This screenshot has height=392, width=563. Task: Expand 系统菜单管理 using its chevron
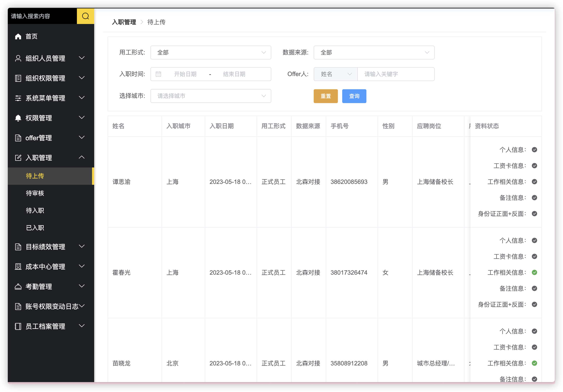82,98
